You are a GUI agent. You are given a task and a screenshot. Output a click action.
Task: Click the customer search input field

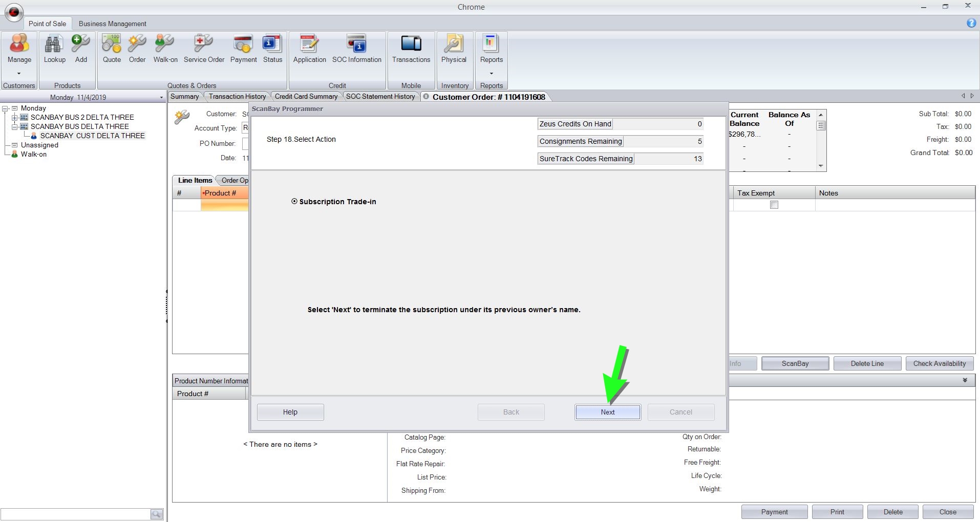[x=75, y=514]
